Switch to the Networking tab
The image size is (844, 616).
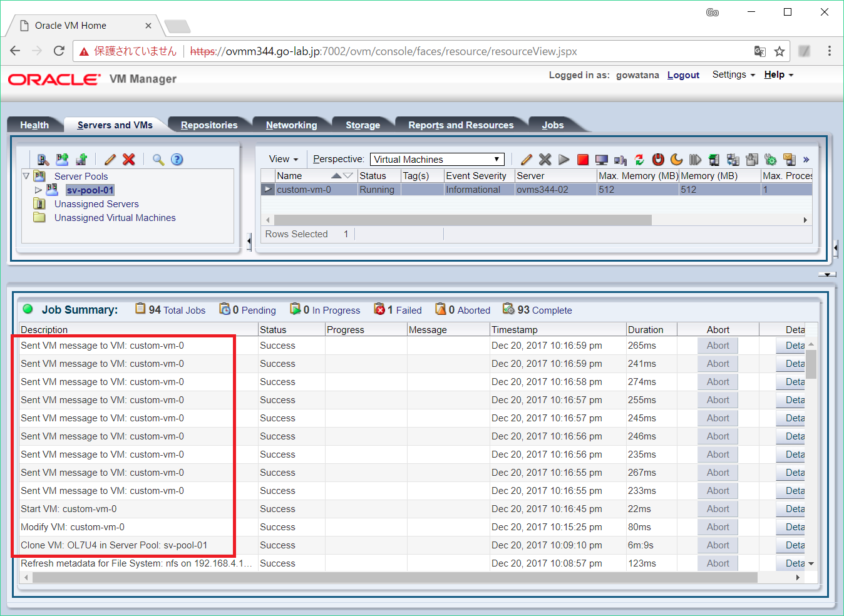click(291, 125)
